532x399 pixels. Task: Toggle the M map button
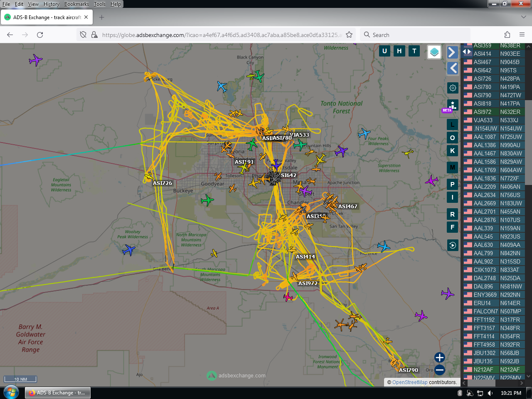(x=453, y=167)
